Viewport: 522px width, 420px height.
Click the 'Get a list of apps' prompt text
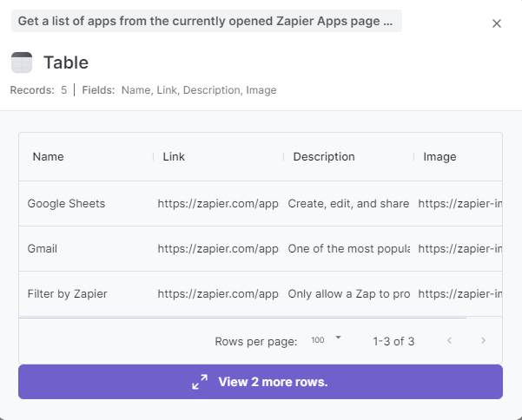tap(207, 21)
